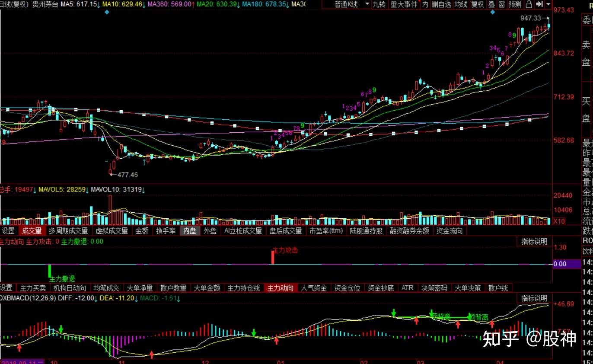Select the 资金流向 tab
The image size is (593, 364).
[x=450, y=231]
